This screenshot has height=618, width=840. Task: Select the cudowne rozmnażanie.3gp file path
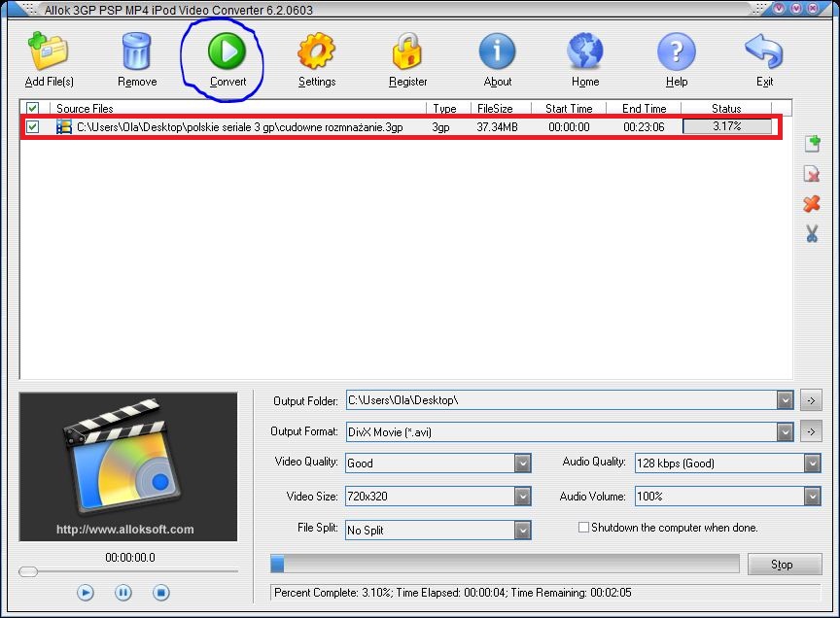point(239,127)
